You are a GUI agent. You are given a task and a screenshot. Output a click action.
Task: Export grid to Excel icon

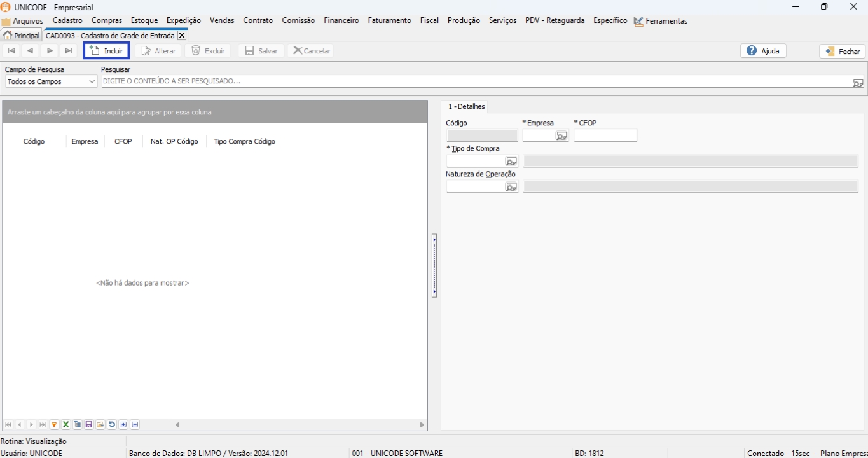point(65,425)
